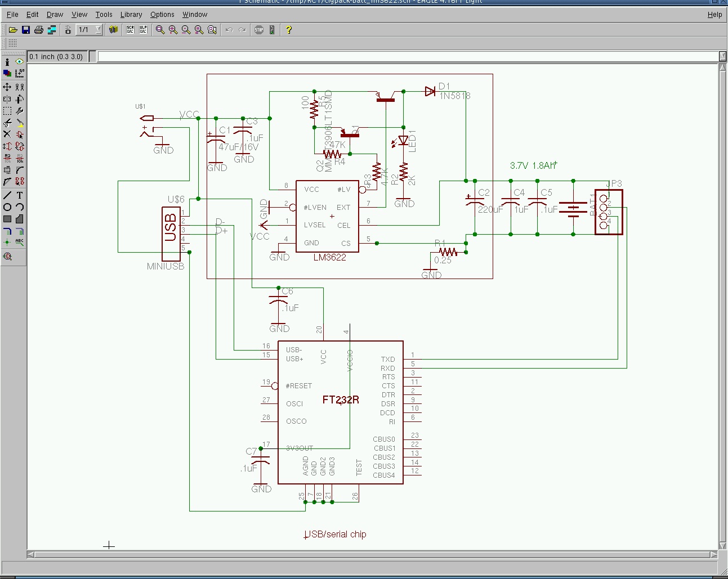
Task: Switch to board view icon
Action: coord(52,30)
